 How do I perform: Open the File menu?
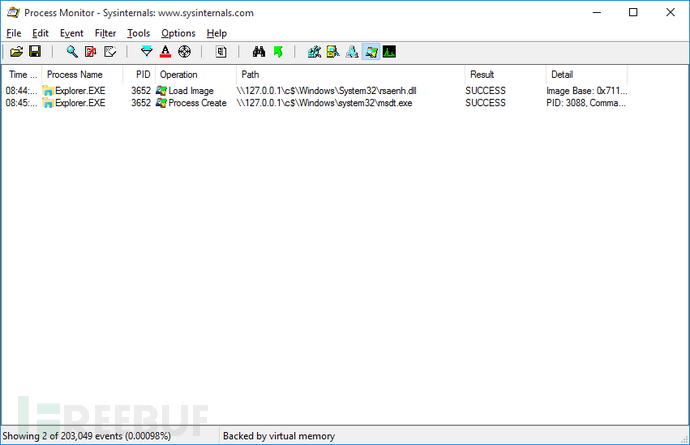[14, 33]
